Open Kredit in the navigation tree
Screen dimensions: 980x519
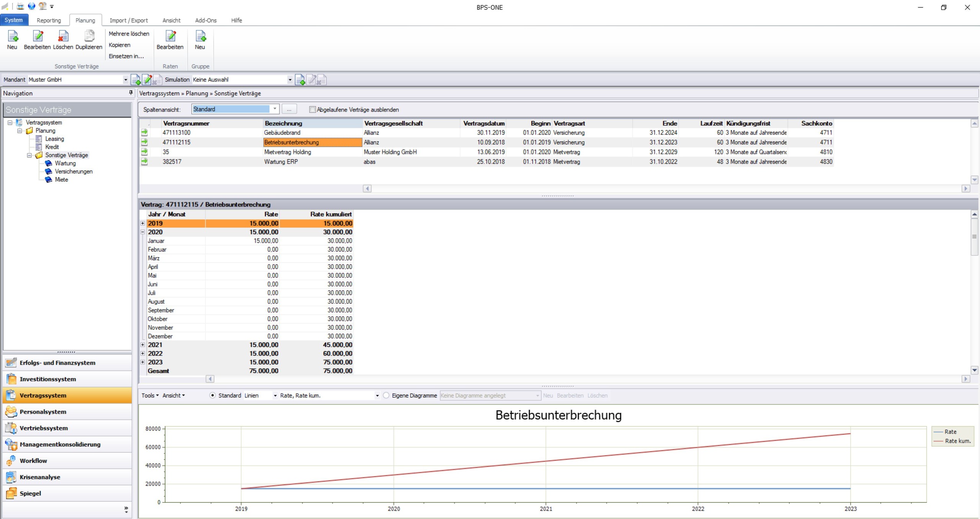coord(52,147)
